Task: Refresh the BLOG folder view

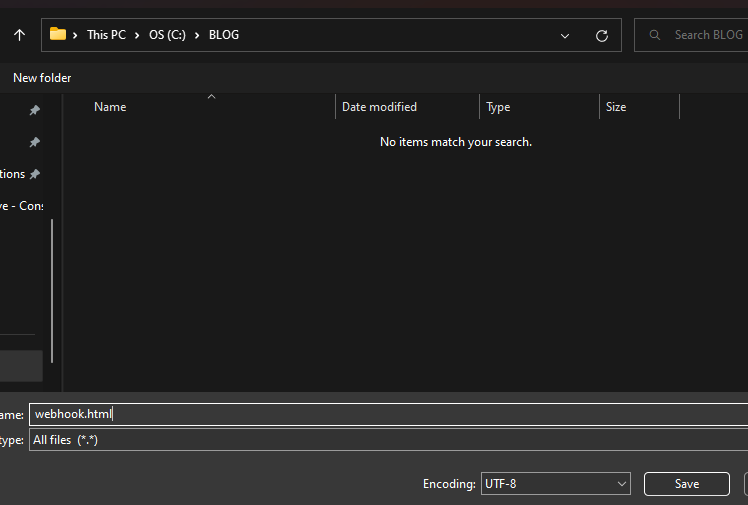Action: (601, 35)
